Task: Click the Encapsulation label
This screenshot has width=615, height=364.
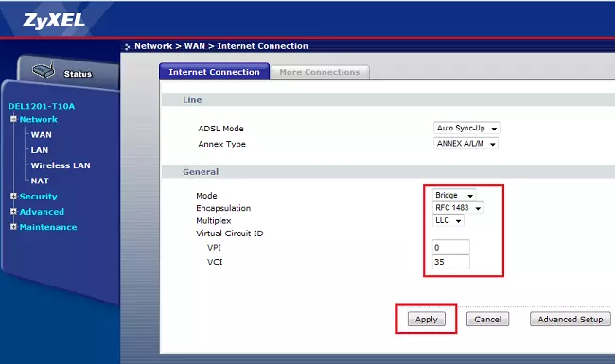Action: [x=223, y=208]
